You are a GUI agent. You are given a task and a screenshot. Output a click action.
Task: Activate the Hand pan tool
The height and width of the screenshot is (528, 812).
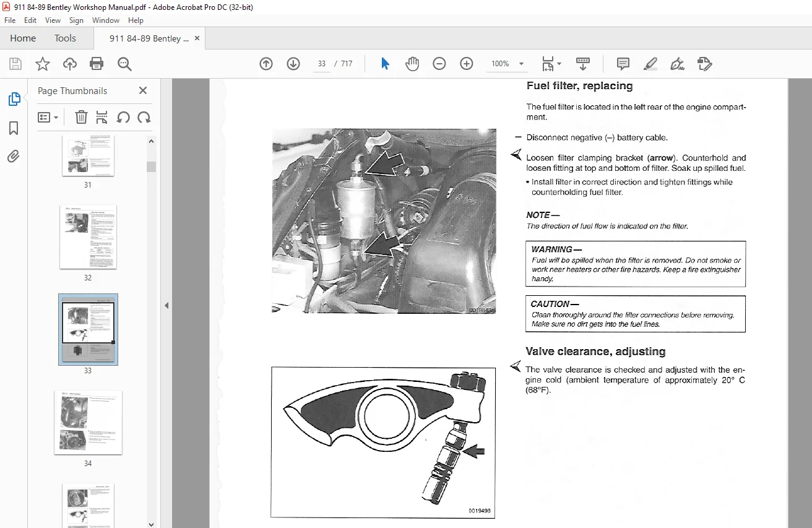(412, 64)
